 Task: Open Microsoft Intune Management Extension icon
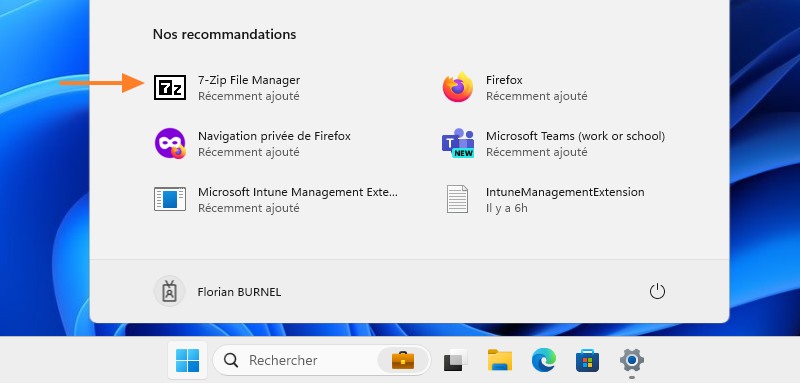[170, 199]
